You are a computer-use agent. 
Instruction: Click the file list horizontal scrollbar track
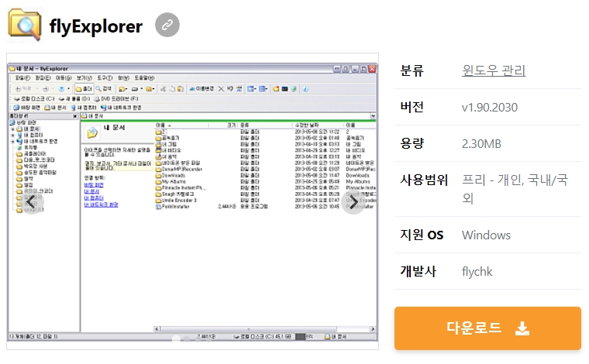click(265, 329)
